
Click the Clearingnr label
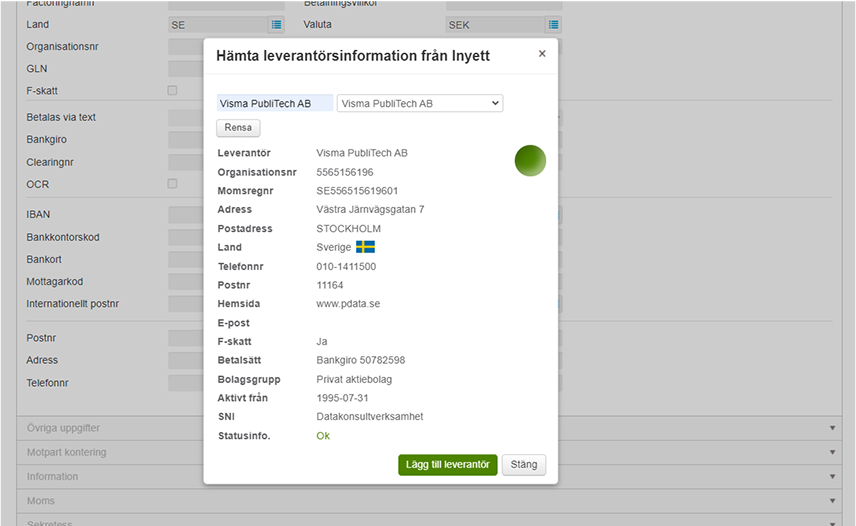[x=50, y=162]
